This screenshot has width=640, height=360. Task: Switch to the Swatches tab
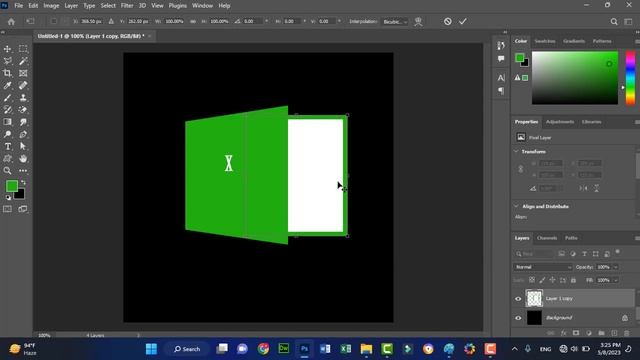click(545, 41)
